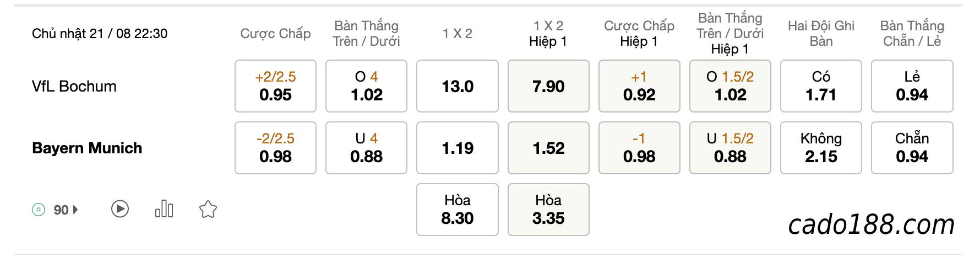
Task: Select Bayern Munich handicap -2/2.5 at 0.98
Action: 275,148
